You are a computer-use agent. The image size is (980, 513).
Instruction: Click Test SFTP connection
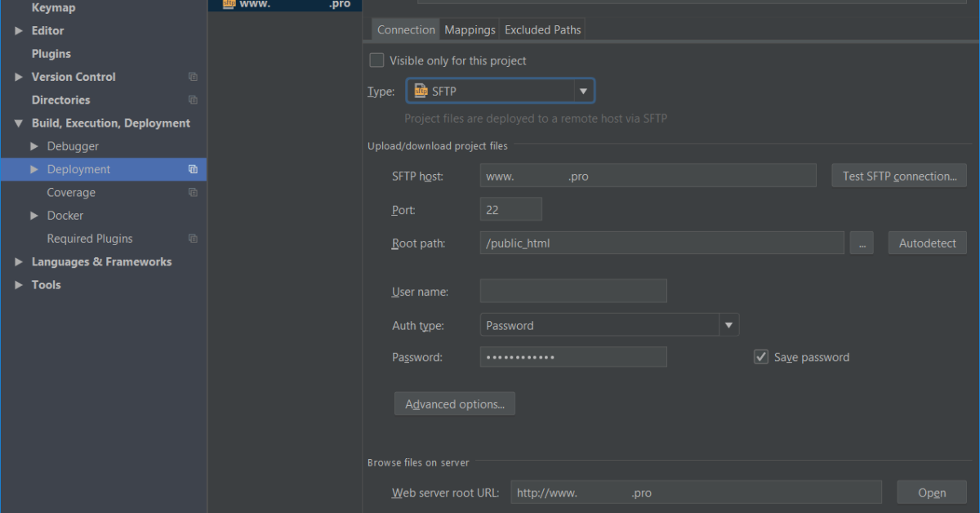point(898,175)
